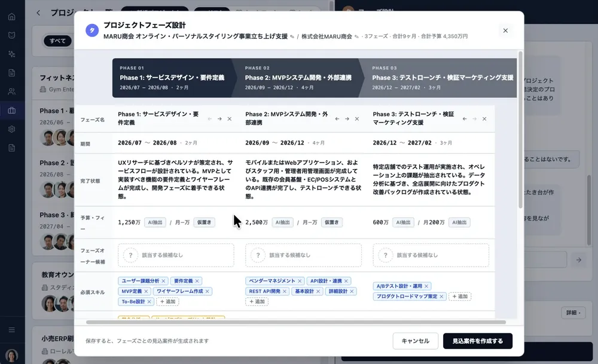Screen dimensions: 598x364
Task: Remove the ユーザー課題分析 skill tag
Action: point(164,281)
